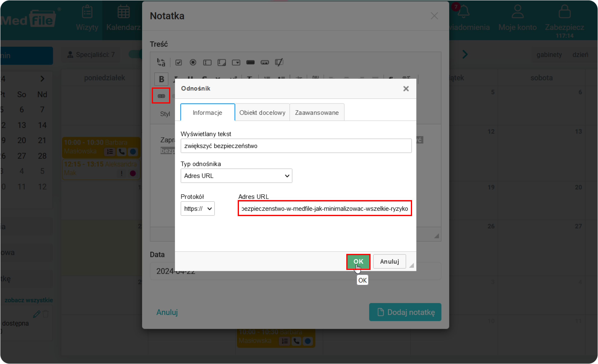The width and height of the screenshot is (598, 364).
Task: Click the phone icon on the bottom Barbara Masłowska appointment
Action: point(296,341)
